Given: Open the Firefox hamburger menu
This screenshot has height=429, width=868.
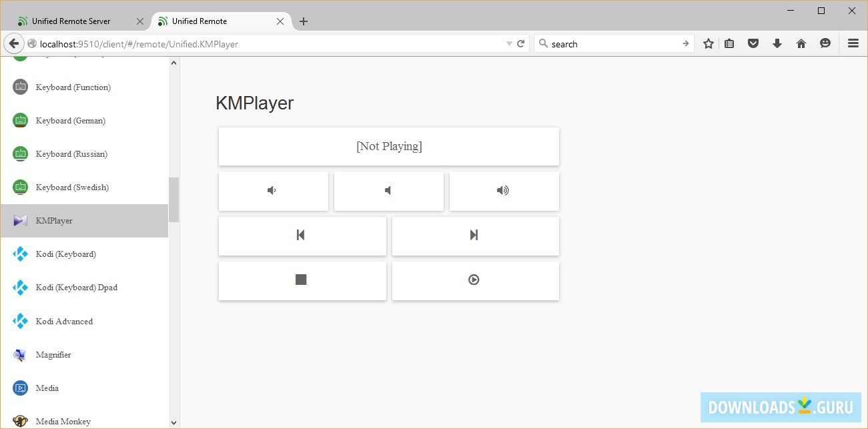Looking at the screenshot, I should click(853, 43).
